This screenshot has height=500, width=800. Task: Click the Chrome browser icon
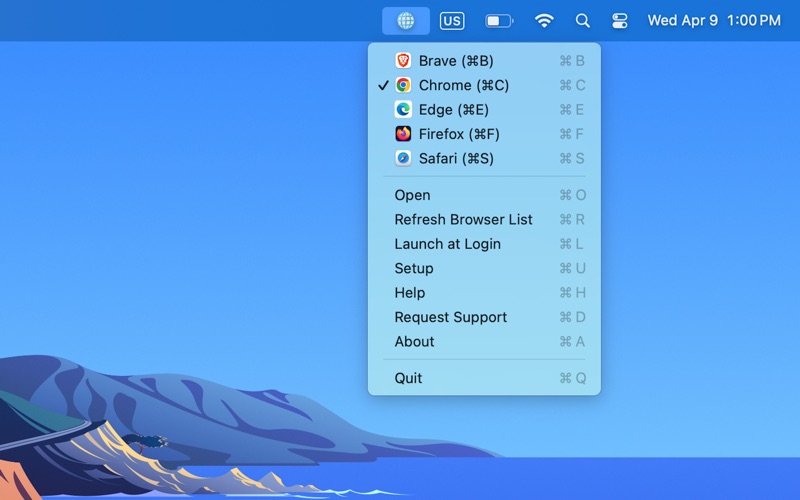(x=403, y=85)
